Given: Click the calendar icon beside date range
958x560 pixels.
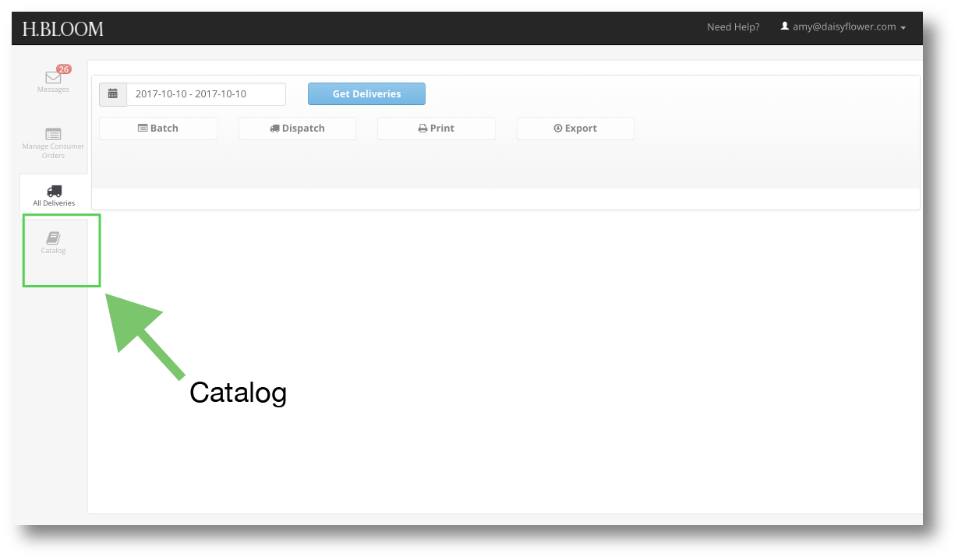Looking at the screenshot, I should pos(113,94).
